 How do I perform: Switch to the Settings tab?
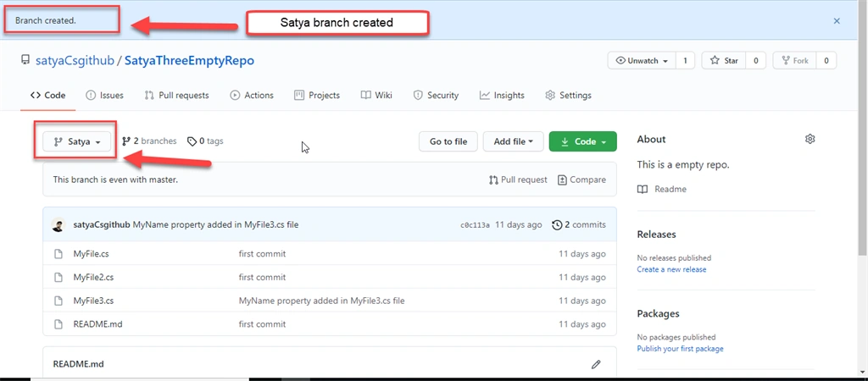click(568, 95)
